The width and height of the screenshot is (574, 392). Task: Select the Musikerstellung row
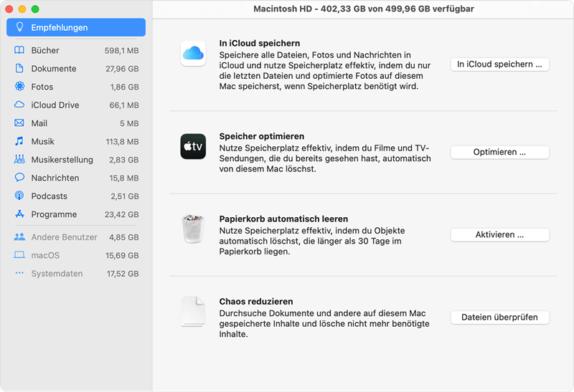(x=76, y=160)
